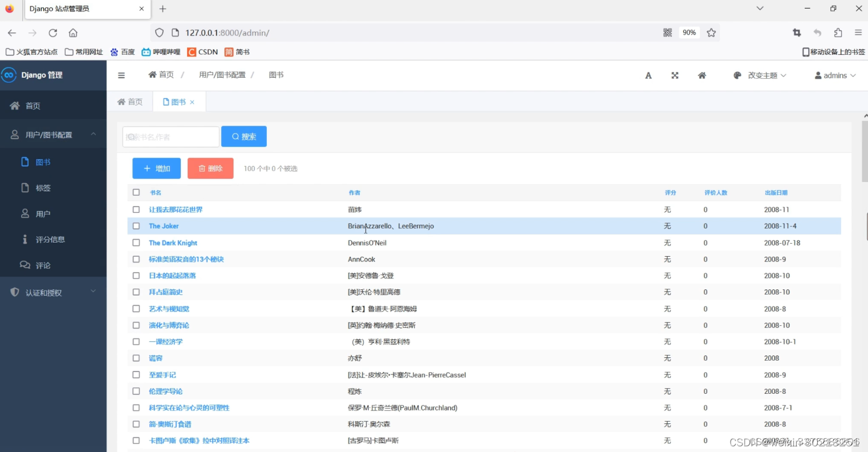This screenshot has height=452, width=868.
Task: Open site homepage via the home icon in header
Action: click(x=701, y=75)
